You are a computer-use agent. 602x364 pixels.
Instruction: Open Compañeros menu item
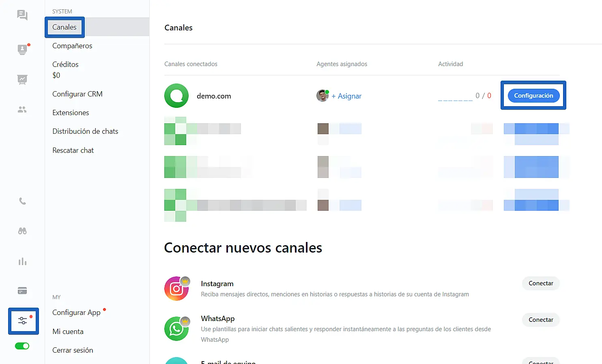click(72, 46)
